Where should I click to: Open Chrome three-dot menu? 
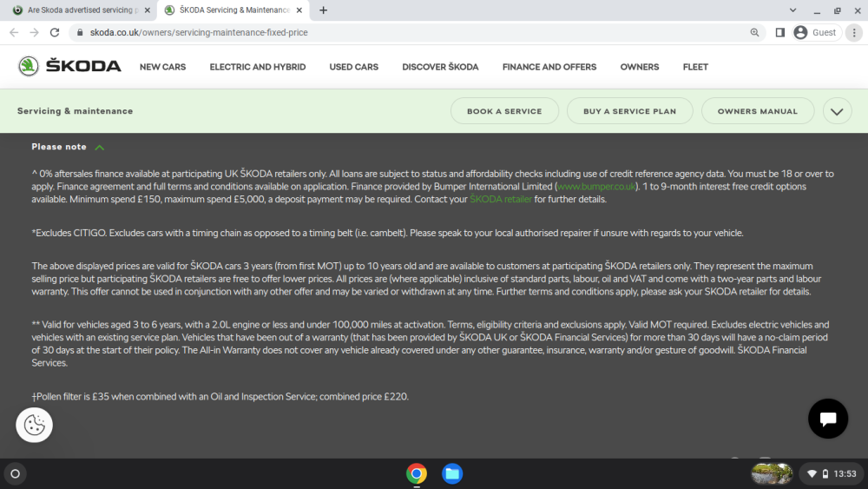(854, 33)
